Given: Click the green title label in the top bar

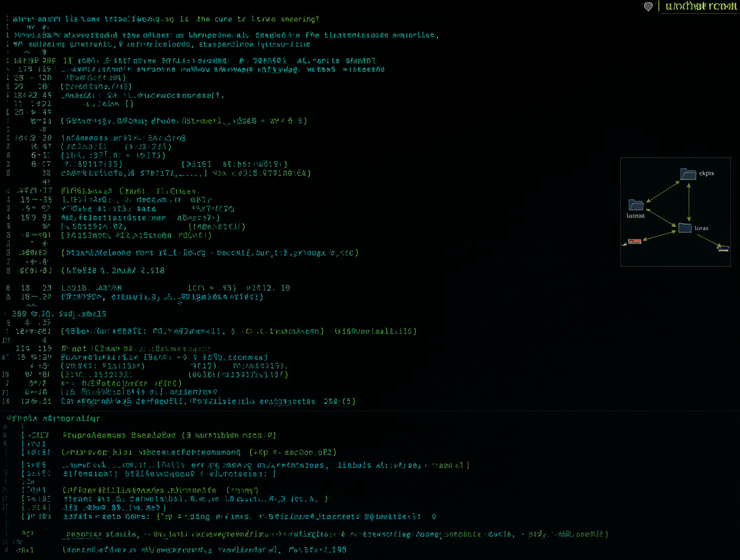Looking at the screenshot, I should 701,6.
